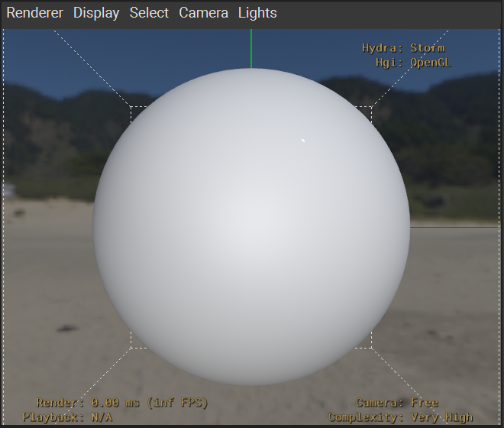Click the 'Playback: N/A' readout
The image size is (504, 428).
[67, 417]
